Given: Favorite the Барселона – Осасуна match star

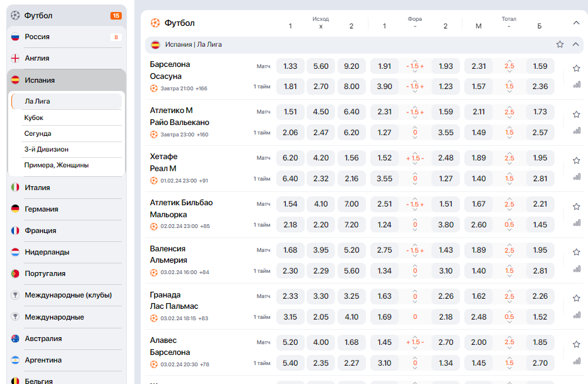Looking at the screenshot, I should 577,68.
